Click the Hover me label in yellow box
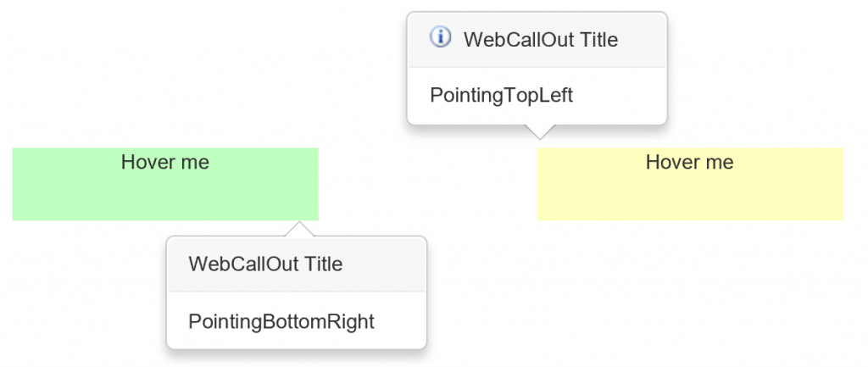This screenshot has width=868, height=367. point(690,162)
